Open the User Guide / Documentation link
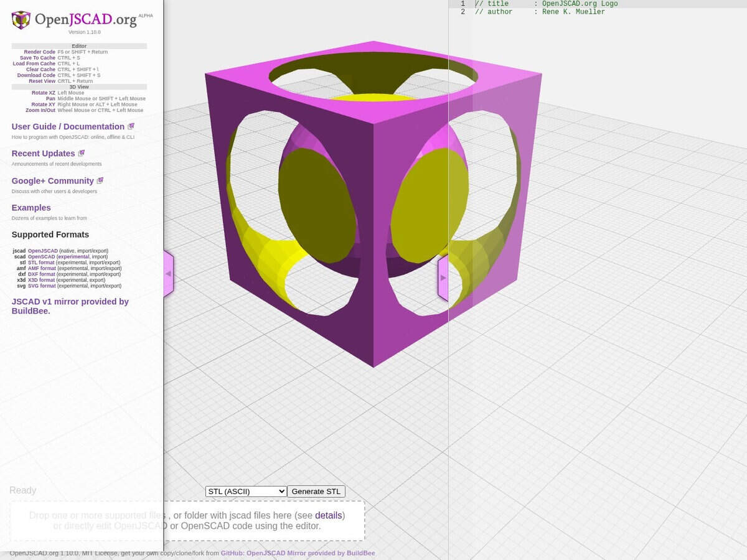This screenshot has height=560, width=747. pos(68,126)
